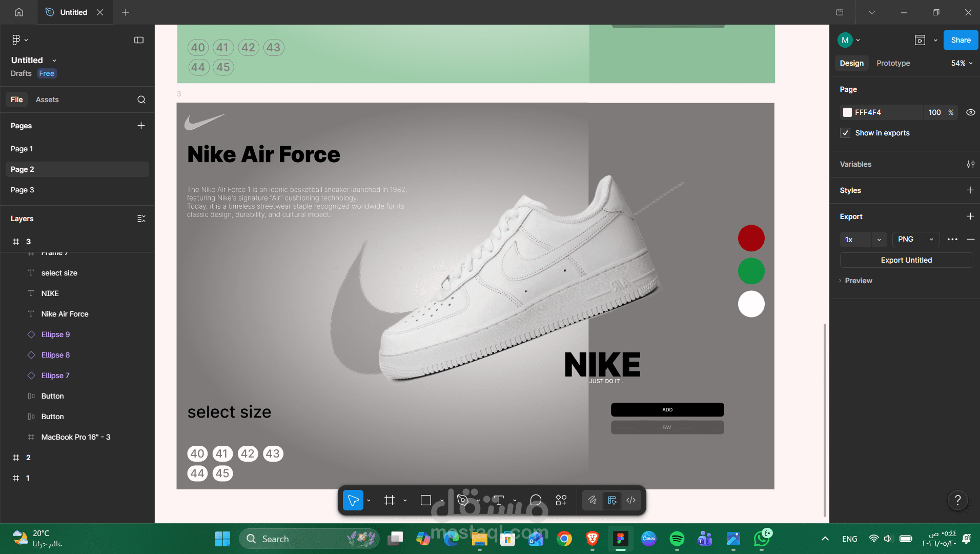
Task: Select Page 1 in pages list
Action: coord(77,149)
